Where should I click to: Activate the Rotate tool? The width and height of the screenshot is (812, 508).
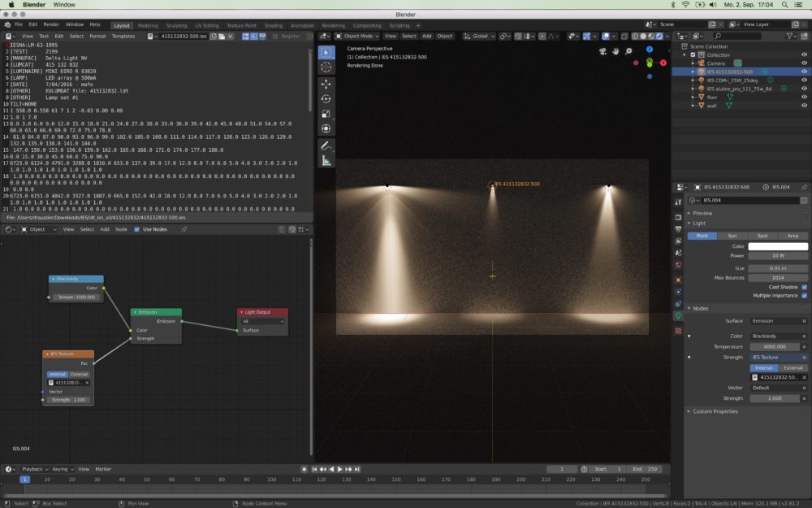tap(326, 99)
